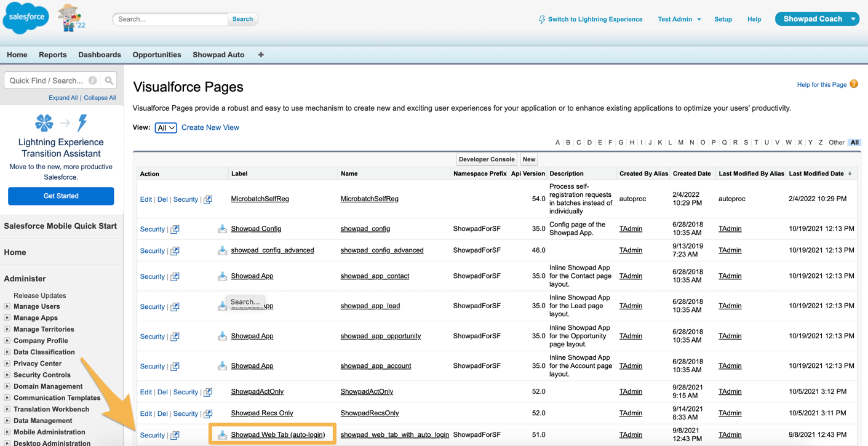Open preview icon for MicrobatchSelfReg row

[x=208, y=199]
